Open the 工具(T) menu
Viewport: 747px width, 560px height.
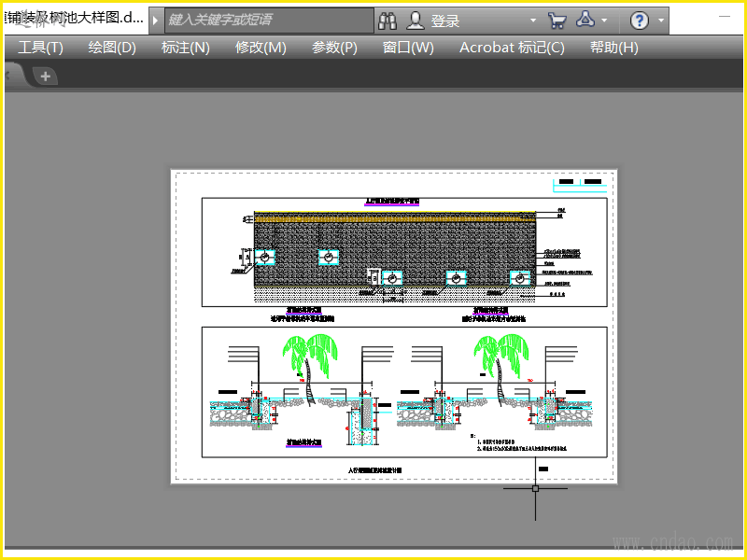click(40, 48)
